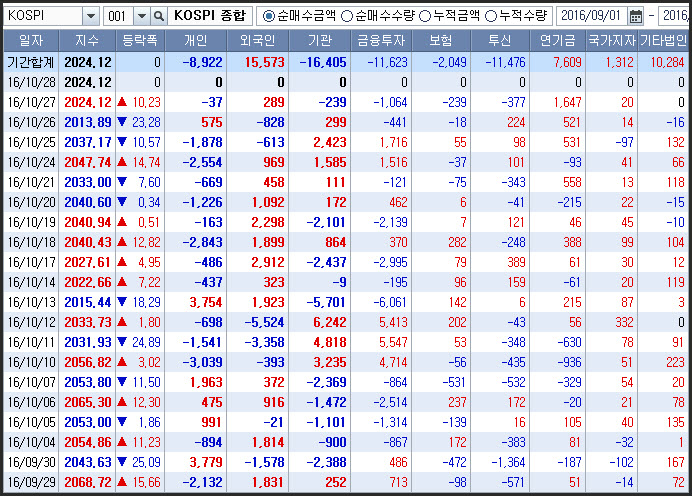Screen dimensions: 692x496
Task: Click the 1,647 연기금 value on 16/10/27
Action: (x=568, y=102)
